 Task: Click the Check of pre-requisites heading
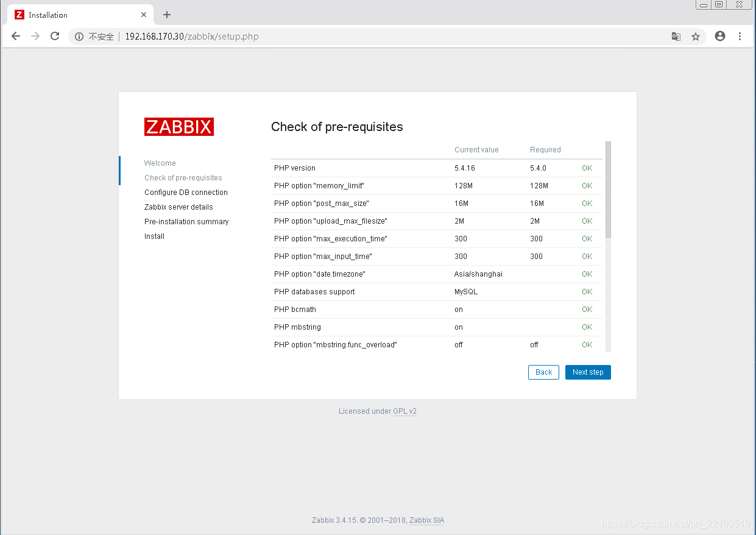tap(337, 127)
